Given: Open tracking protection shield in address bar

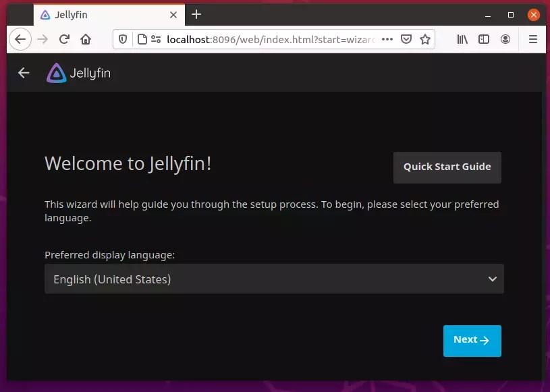Looking at the screenshot, I should click(122, 39).
